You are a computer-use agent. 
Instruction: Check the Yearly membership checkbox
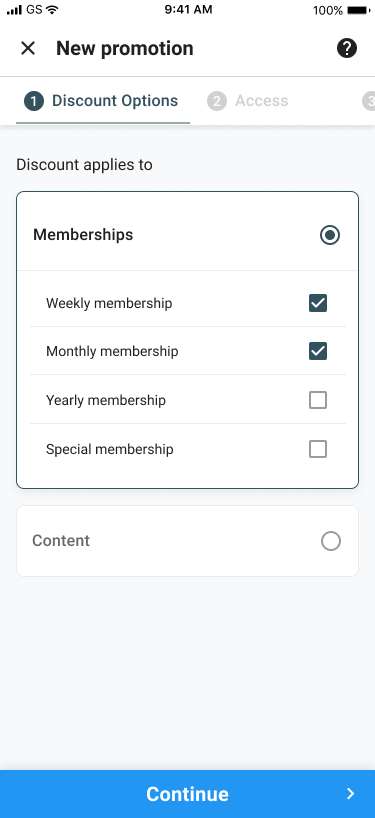318,400
